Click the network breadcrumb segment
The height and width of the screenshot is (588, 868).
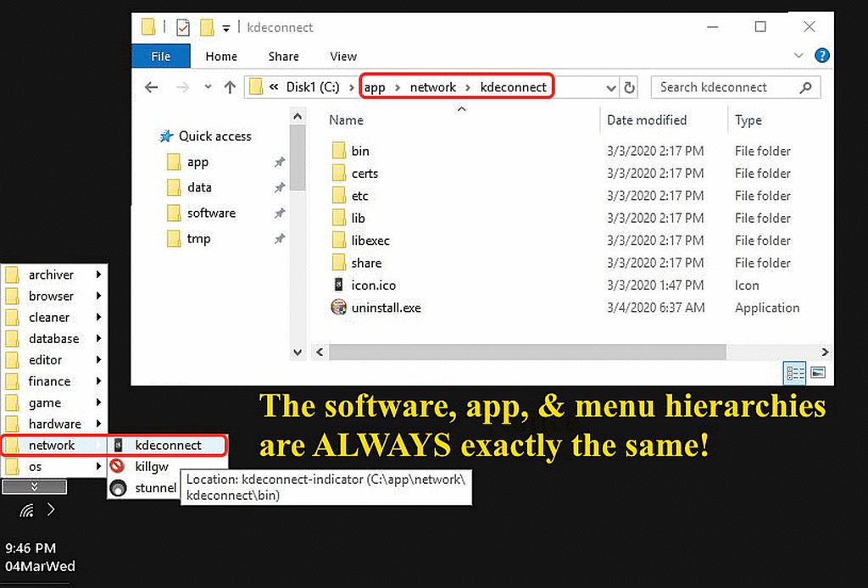pyautogui.click(x=433, y=87)
